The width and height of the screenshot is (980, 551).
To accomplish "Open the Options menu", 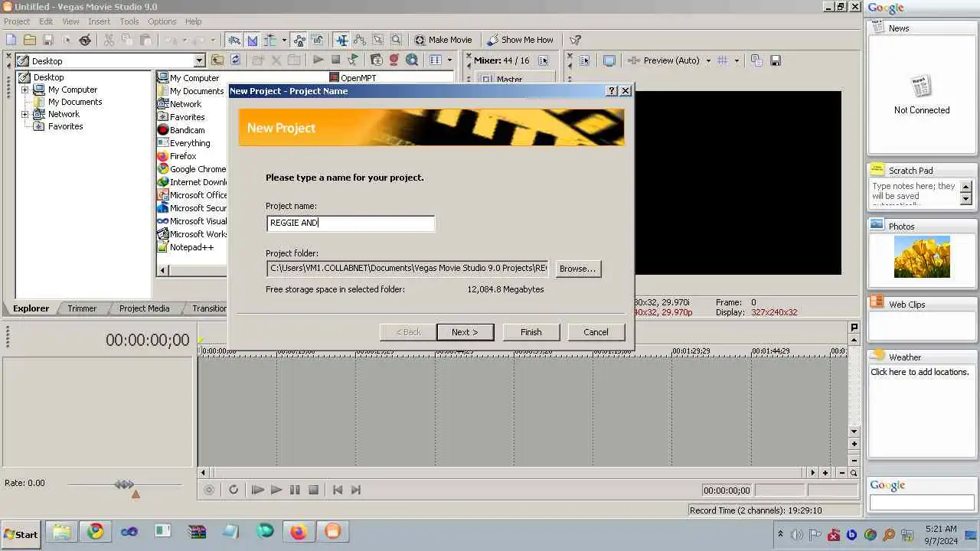I will (162, 21).
